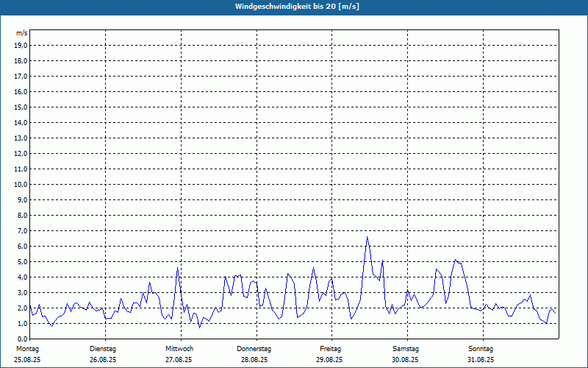The height and width of the screenshot is (368, 588).
Task: Click the highest wind speed peak on Friday
Action: pyautogui.click(x=367, y=237)
